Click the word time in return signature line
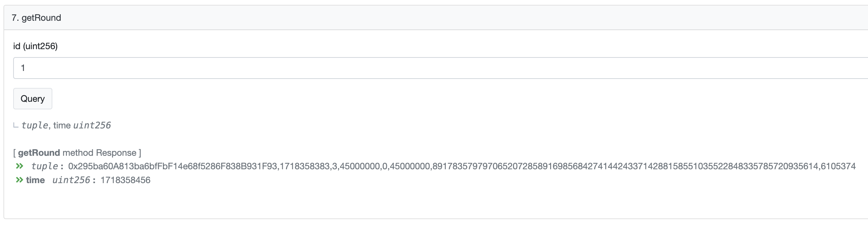 coord(62,125)
